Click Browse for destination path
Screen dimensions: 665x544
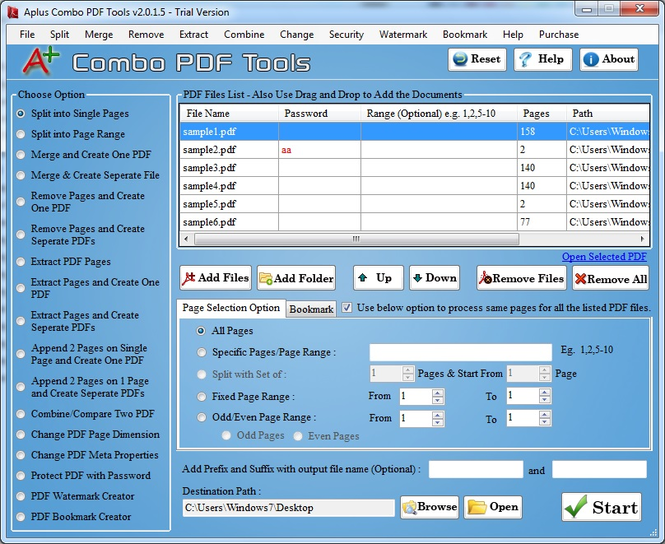tap(430, 507)
